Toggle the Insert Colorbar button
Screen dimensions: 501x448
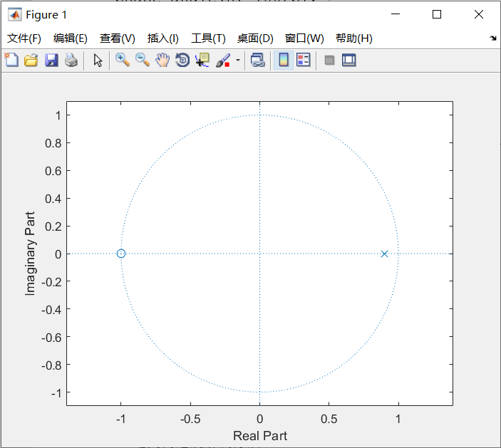click(284, 60)
